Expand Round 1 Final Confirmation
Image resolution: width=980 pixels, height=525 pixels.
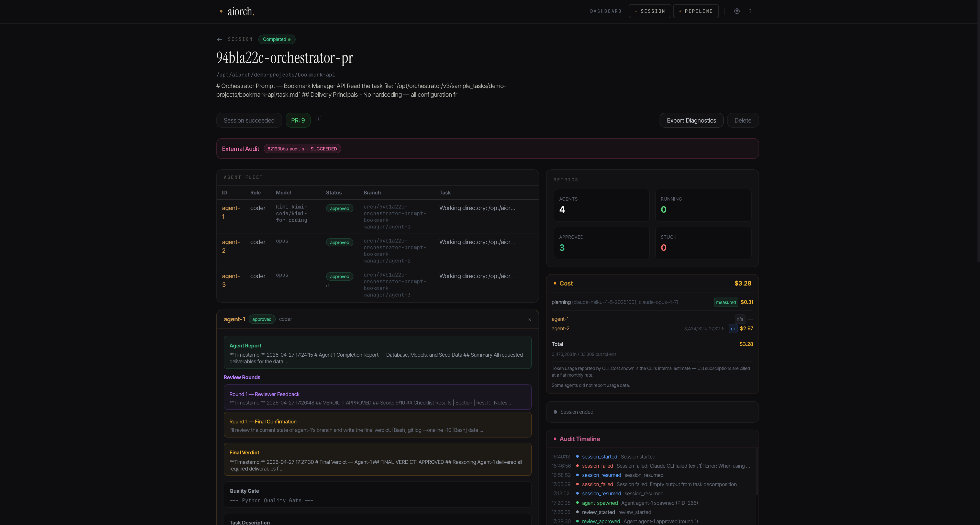(377, 425)
